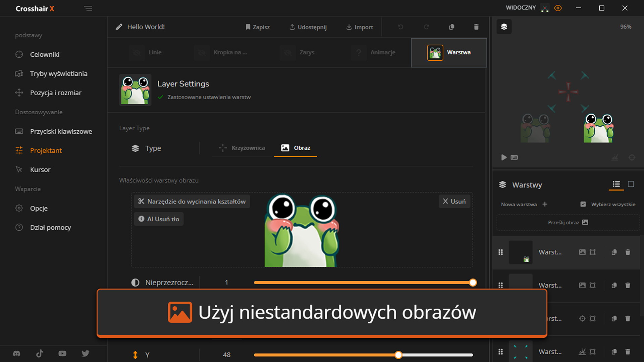Toggle crosshair visibility with the orange eye icon
Viewport: 644px width, 362px height.
pos(558,8)
